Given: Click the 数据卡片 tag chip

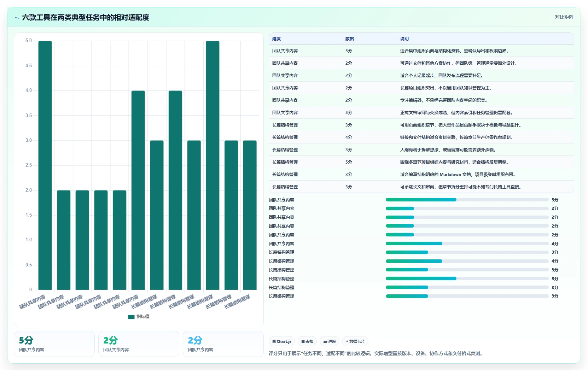Looking at the screenshot, I should [x=355, y=341].
